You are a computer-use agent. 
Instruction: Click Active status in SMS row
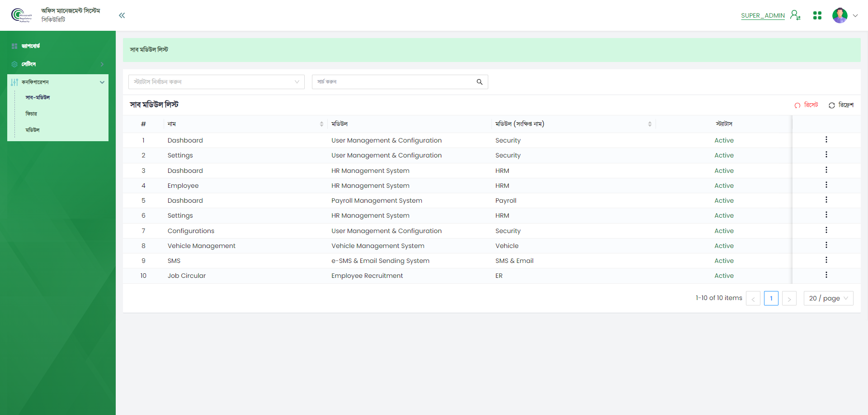pyautogui.click(x=724, y=261)
